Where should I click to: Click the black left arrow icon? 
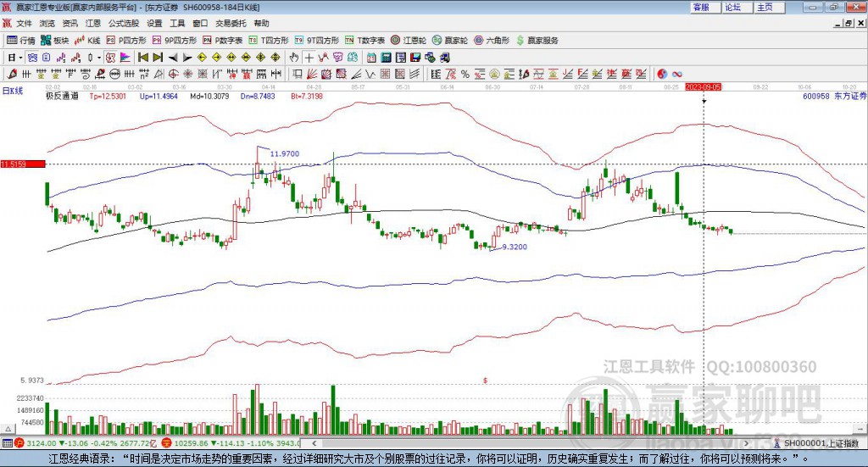(173, 58)
